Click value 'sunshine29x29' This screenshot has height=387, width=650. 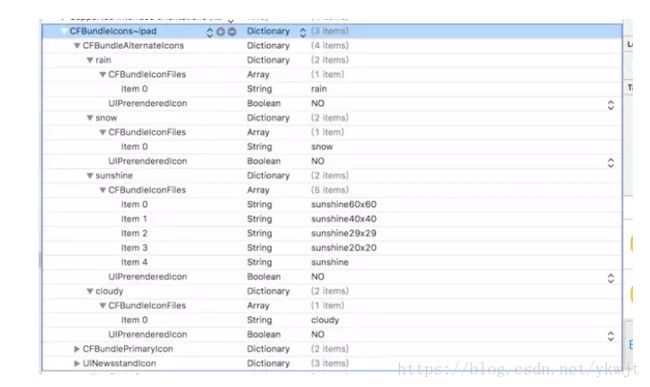pyautogui.click(x=344, y=233)
